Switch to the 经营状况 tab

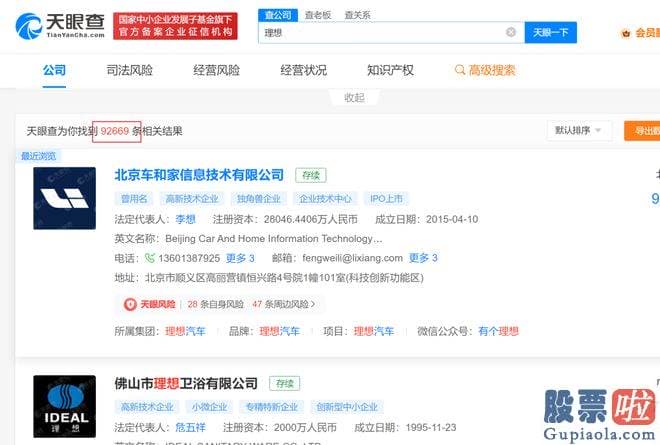coord(303,70)
